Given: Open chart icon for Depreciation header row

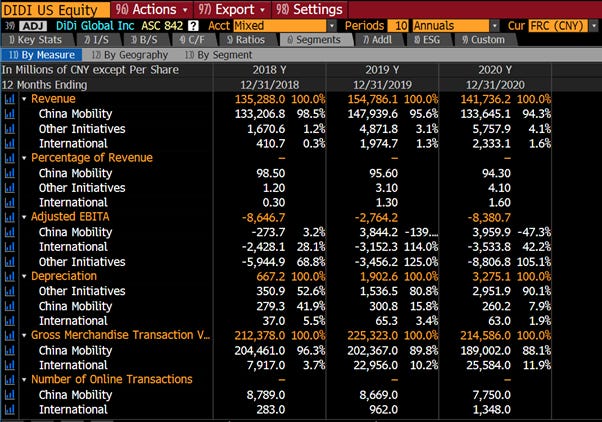Looking at the screenshot, I should pos(10,276).
